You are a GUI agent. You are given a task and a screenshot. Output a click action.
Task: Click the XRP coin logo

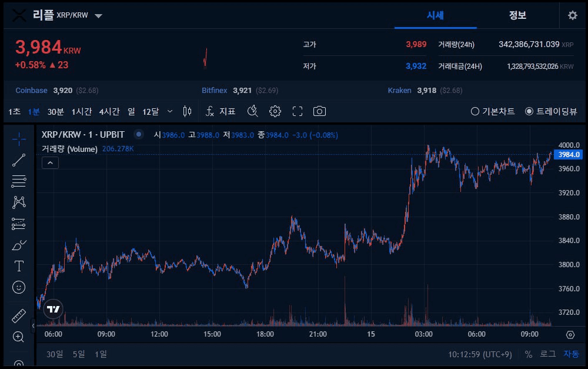pyautogui.click(x=19, y=15)
